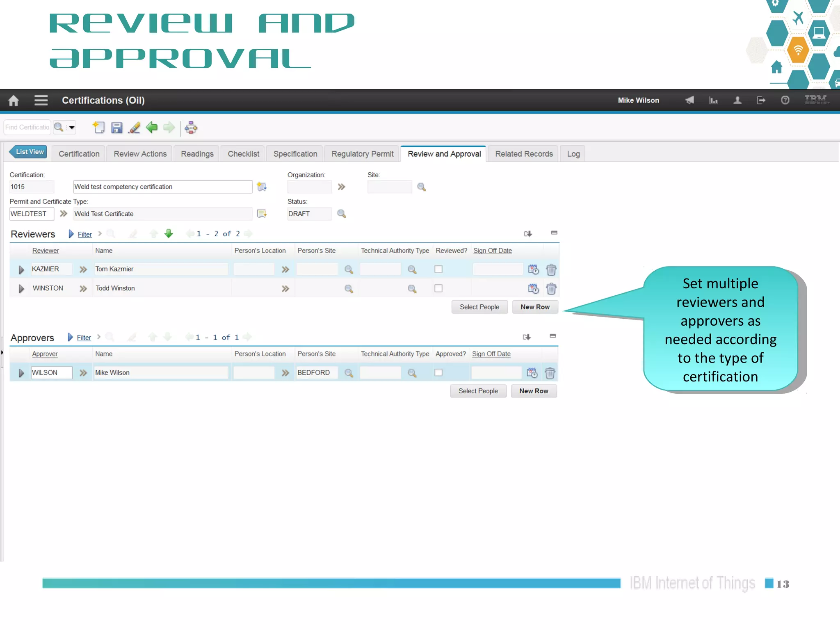
Task: Click the Save Certification disk icon
Action: coord(117,128)
